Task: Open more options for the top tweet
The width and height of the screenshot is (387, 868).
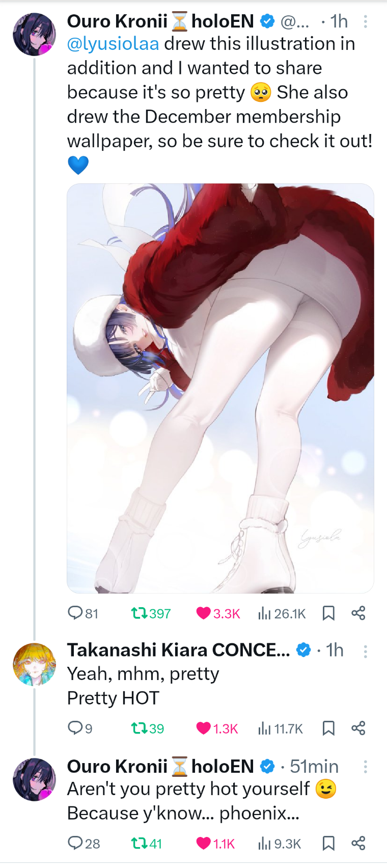Action: [365, 21]
